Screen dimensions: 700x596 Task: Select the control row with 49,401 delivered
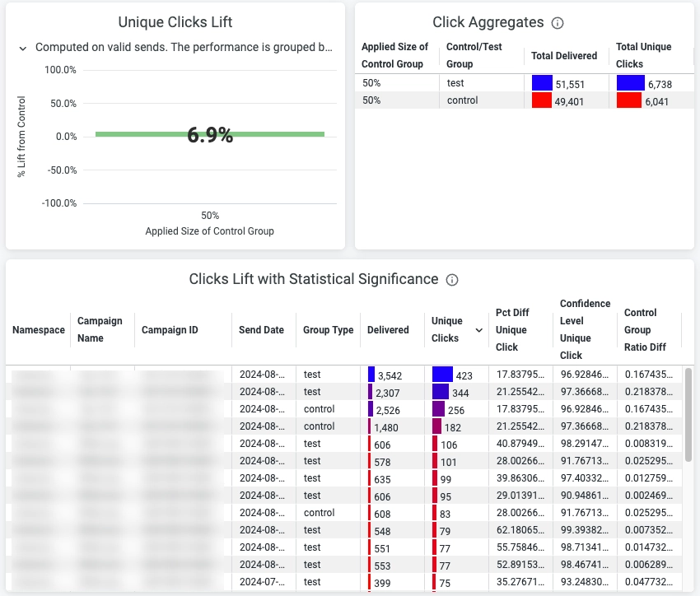coord(524,100)
